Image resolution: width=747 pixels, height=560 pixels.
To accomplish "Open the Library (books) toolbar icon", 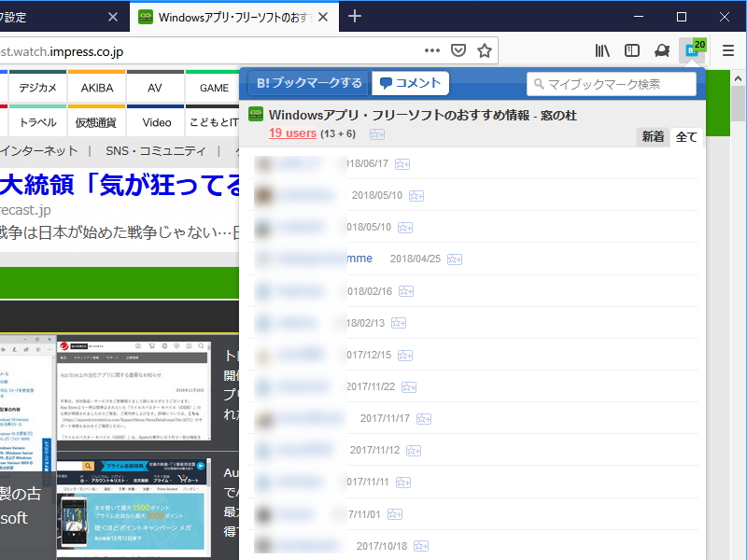I will 602,50.
